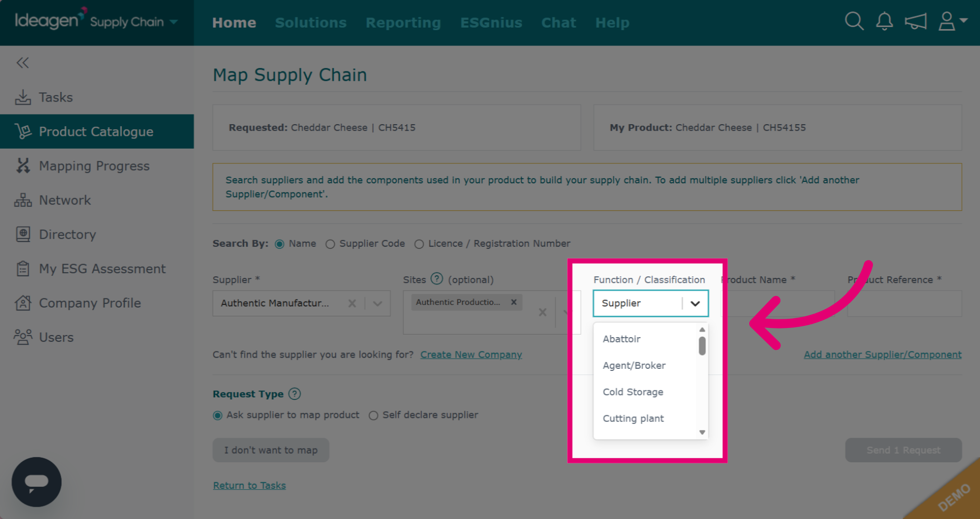Expand the Supplier dropdown arrow

[378, 303]
